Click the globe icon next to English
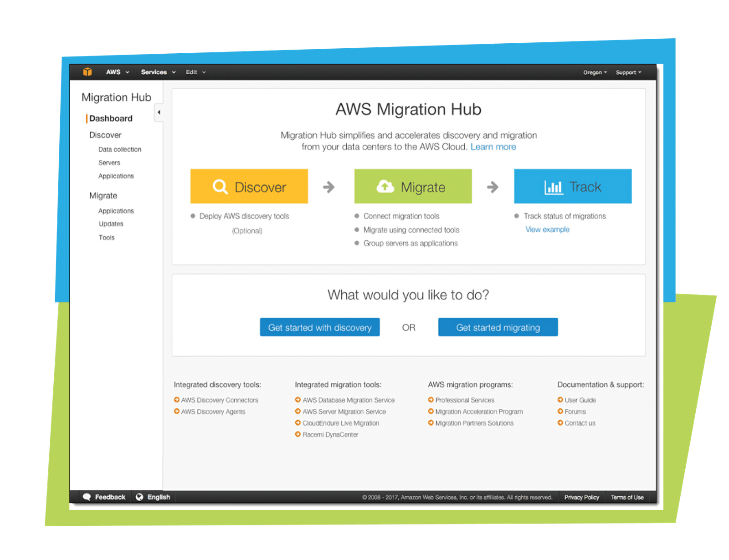Image resolution: width=729 pixels, height=560 pixels. (x=139, y=497)
